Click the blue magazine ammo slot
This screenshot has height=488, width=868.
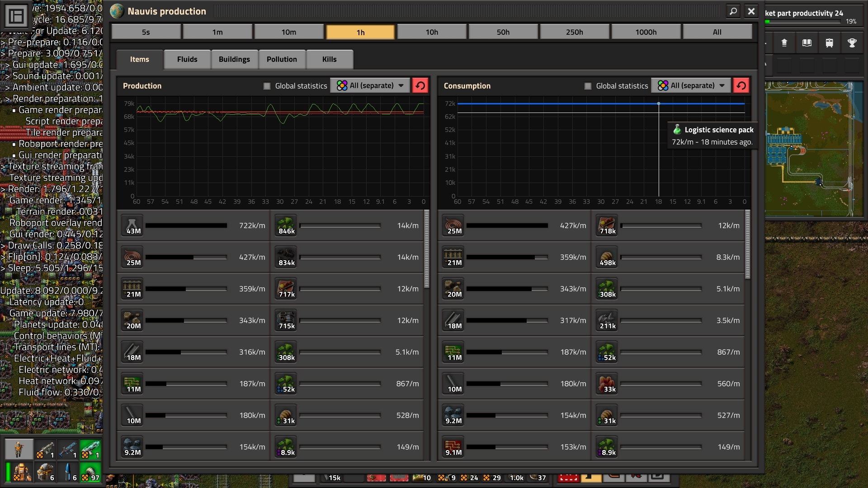click(x=68, y=472)
